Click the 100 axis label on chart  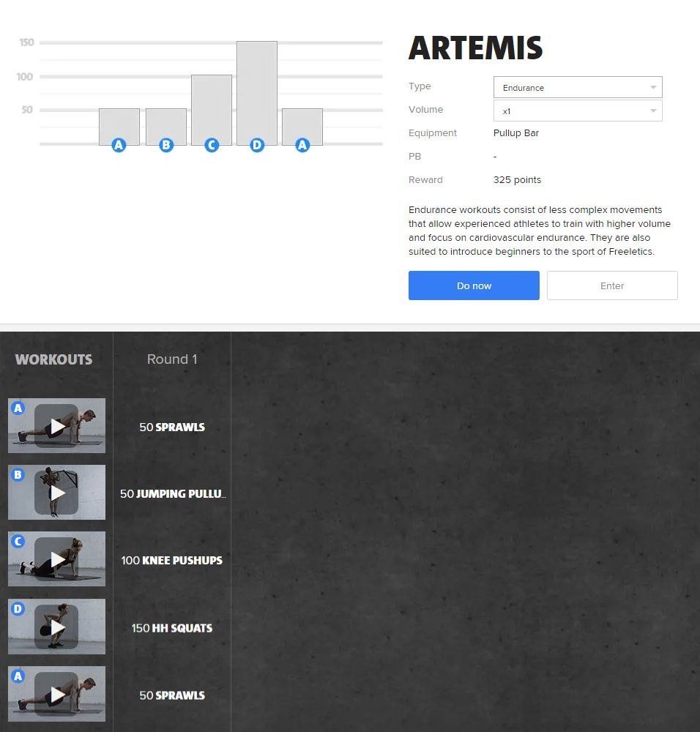tap(24, 77)
